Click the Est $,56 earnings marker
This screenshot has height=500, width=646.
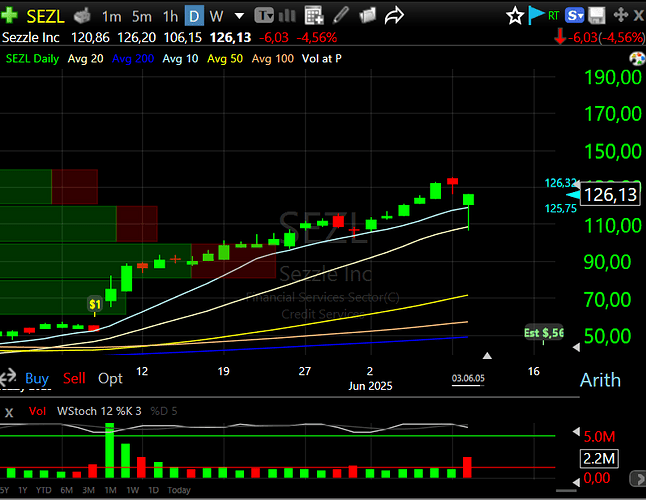click(x=543, y=333)
